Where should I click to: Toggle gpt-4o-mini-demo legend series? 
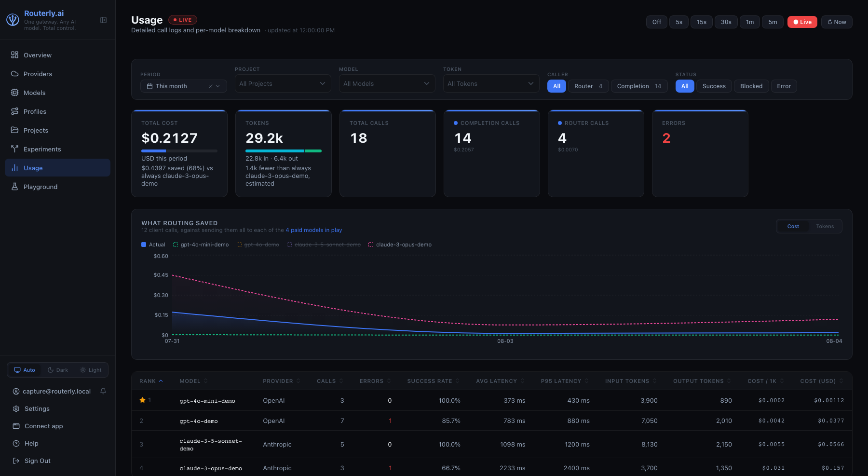point(201,245)
